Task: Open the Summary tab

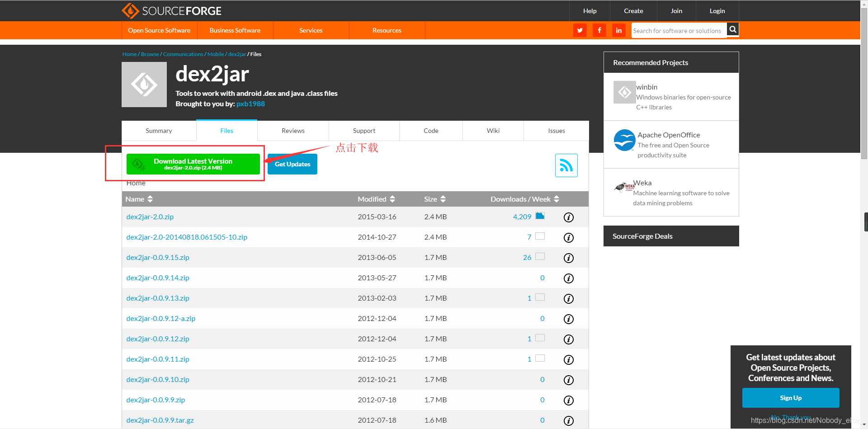Action: pos(159,131)
